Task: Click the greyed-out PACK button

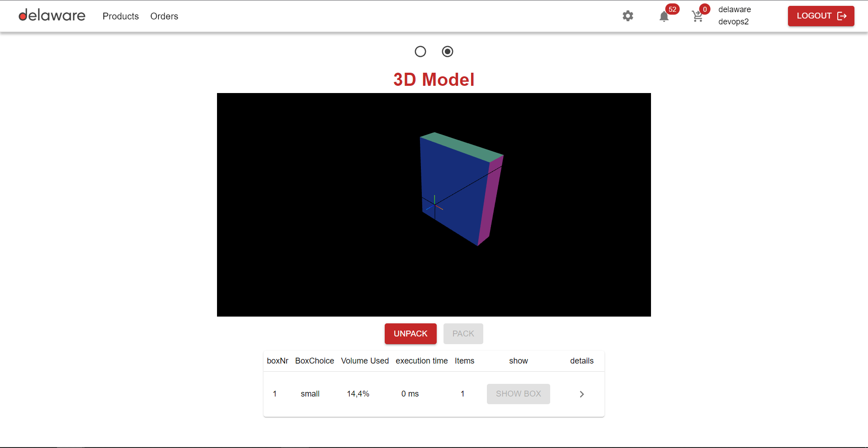Action: [463, 334]
